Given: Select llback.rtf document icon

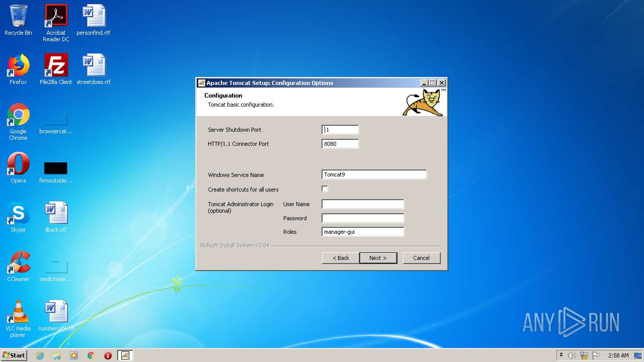Looking at the screenshot, I should click(x=56, y=217).
